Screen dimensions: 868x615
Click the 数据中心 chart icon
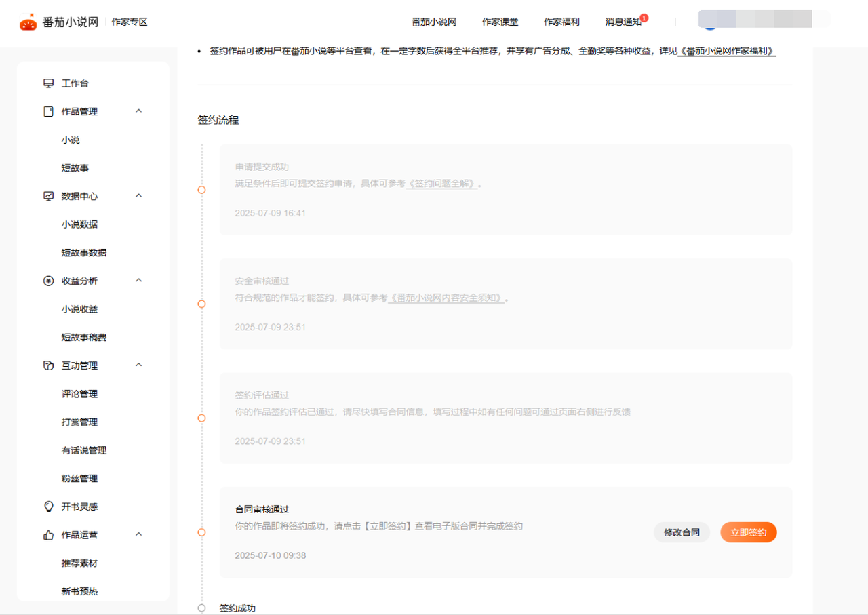tap(48, 196)
